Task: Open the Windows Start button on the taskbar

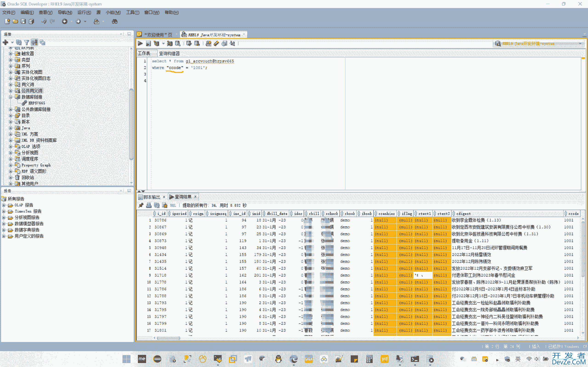Action: pos(126,359)
